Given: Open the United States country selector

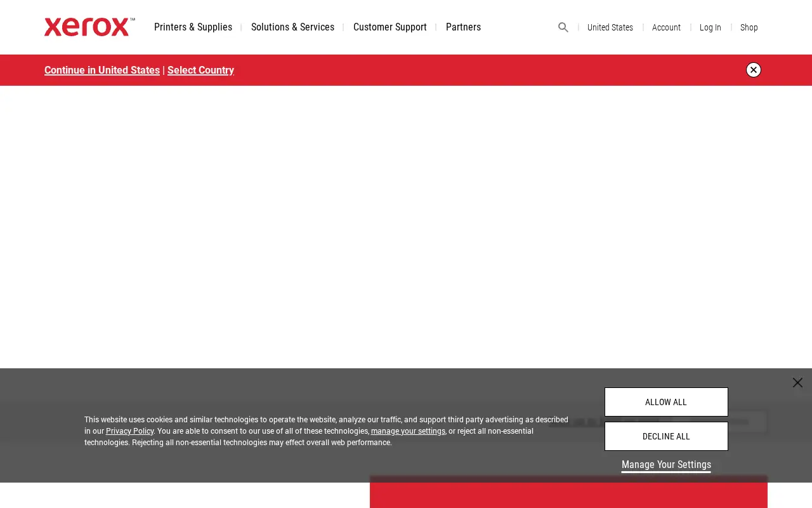Looking at the screenshot, I should [x=610, y=27].
